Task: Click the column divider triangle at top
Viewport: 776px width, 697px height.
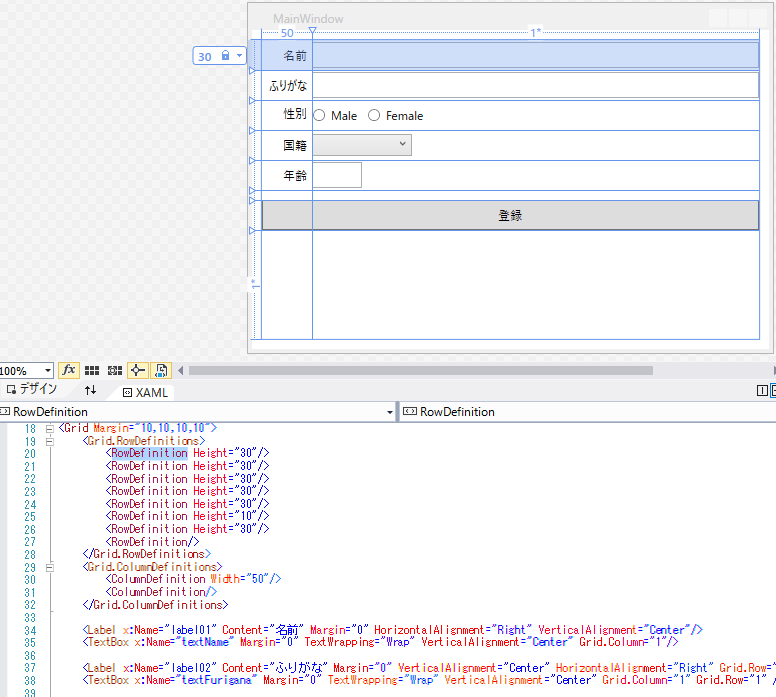Action: [x=312, y=31]
